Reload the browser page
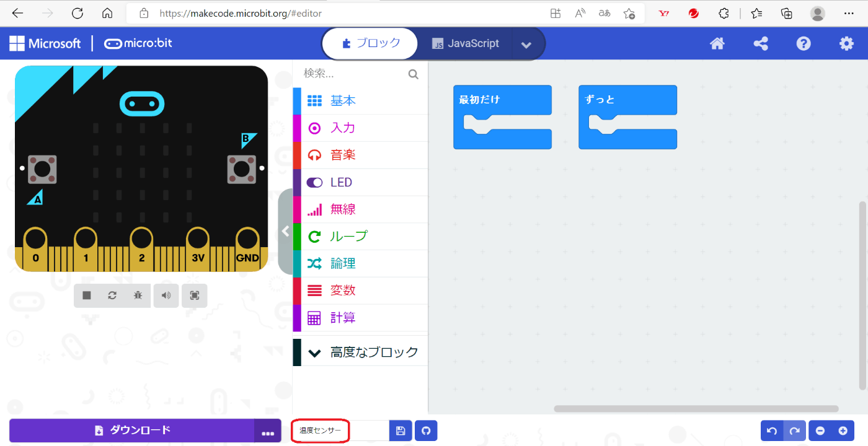The height and width of the screenshot is (446, 868). pyautogui.click(x=77, y=13)
